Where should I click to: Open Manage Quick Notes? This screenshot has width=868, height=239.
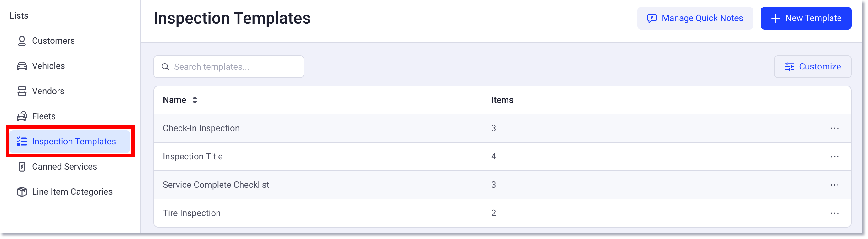coord(695,18)
